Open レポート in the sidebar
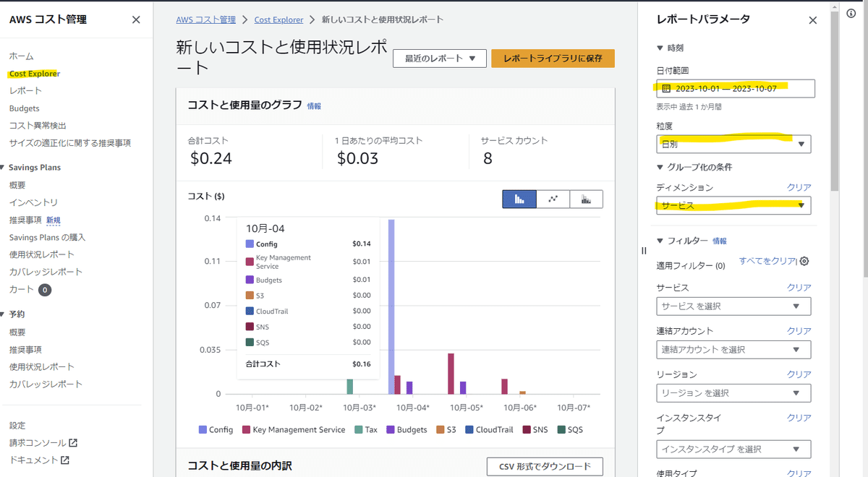 point(26,91)
